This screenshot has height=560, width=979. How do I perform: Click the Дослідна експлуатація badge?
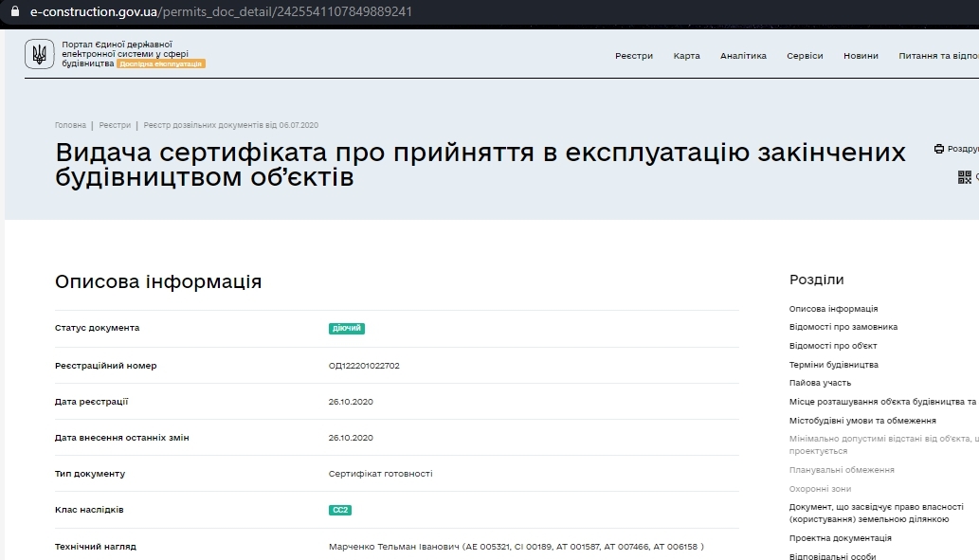tap(161, 63)
